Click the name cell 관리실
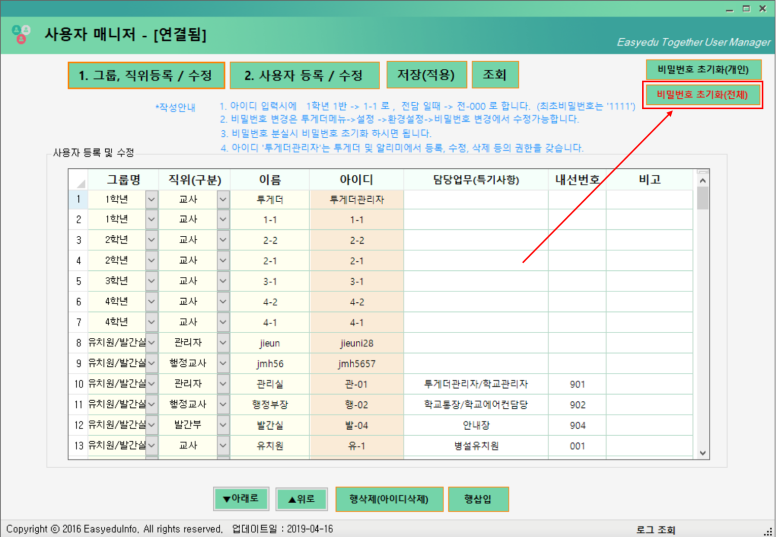Image resolution: width=776 pixels, height=537 pixels. point(270,384)
